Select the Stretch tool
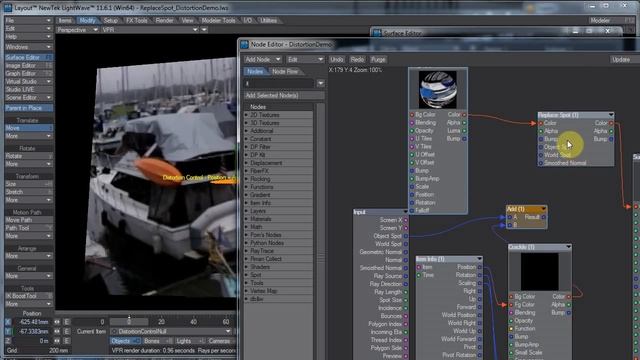Screen dimensions: 640x360 pyautogui.click(x=28, y=192)
